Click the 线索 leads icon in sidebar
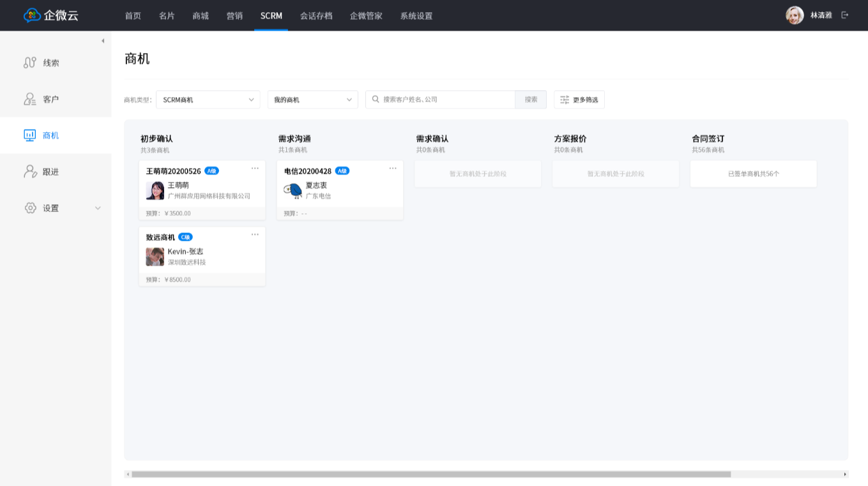 pyautogui.click(x=30, y=63)
